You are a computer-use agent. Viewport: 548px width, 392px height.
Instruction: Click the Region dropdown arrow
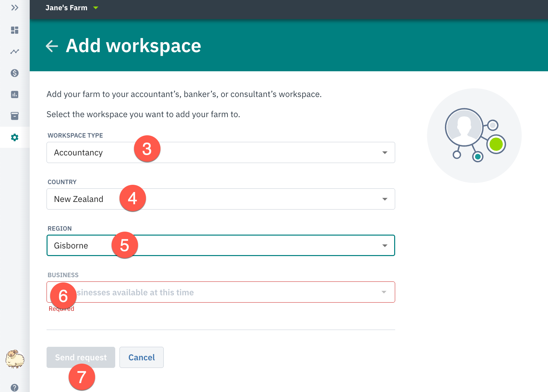pyautogui.click(x=385, y=245)
